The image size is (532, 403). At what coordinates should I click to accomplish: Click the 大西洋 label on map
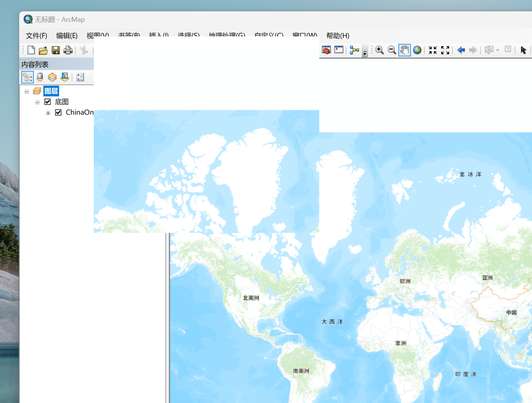(332, 322)
